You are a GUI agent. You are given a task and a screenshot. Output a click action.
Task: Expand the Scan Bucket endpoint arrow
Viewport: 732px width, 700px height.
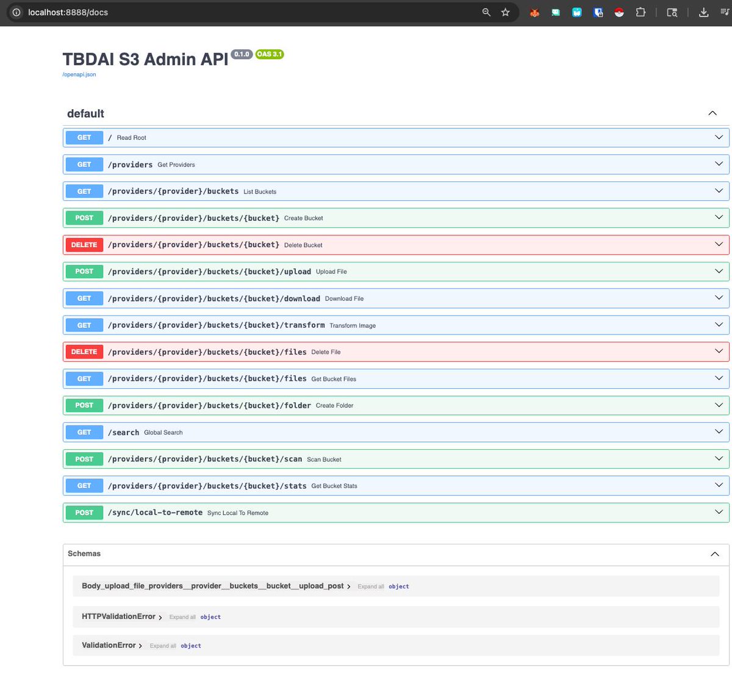(719, 459)
